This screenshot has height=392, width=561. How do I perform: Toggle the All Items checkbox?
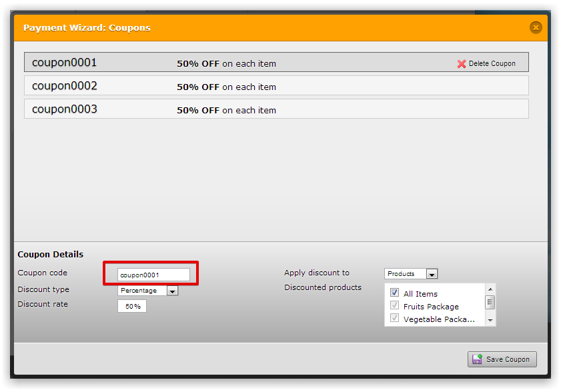pos(394,293)
